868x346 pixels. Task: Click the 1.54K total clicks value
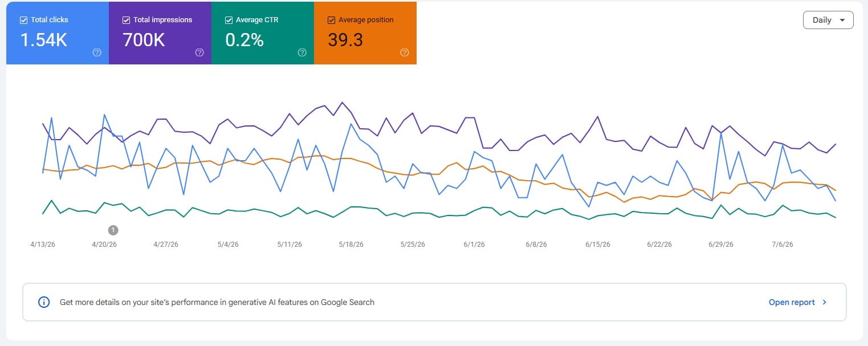(x=44, y=40)
